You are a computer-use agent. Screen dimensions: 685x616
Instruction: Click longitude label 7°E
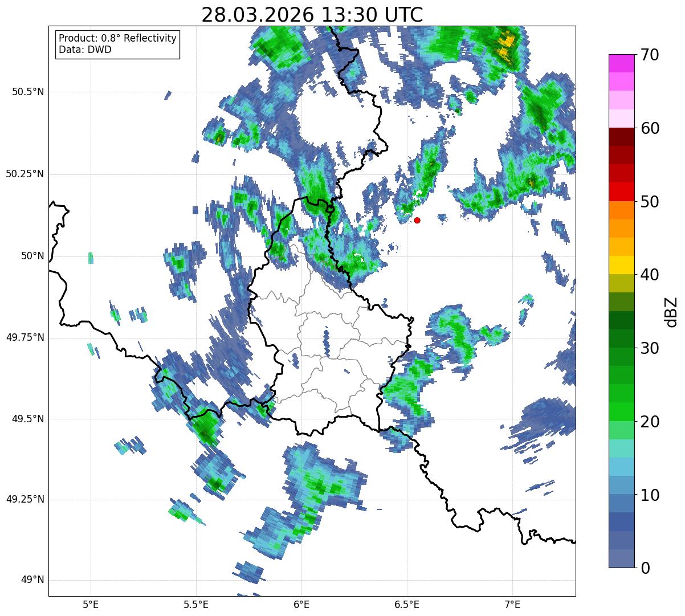(512, 604)
